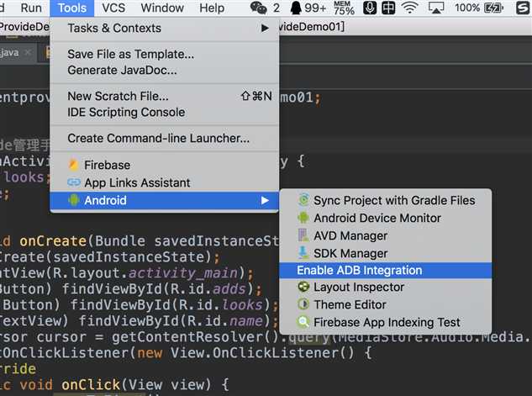Expand the Tasks & Contexts submenu
The width and height of the screenshot is (532, 396).
click(x=165, y=28)
